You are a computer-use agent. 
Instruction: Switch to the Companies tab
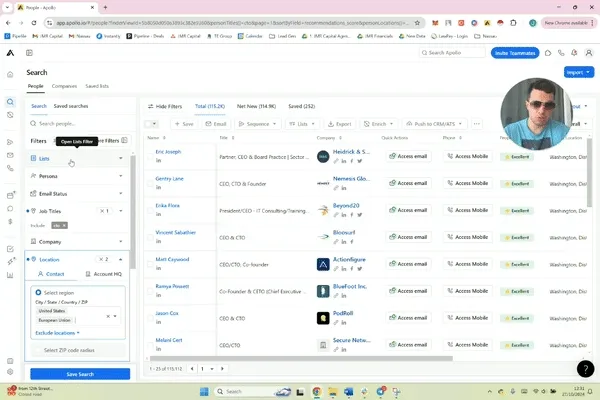point(64,86)
